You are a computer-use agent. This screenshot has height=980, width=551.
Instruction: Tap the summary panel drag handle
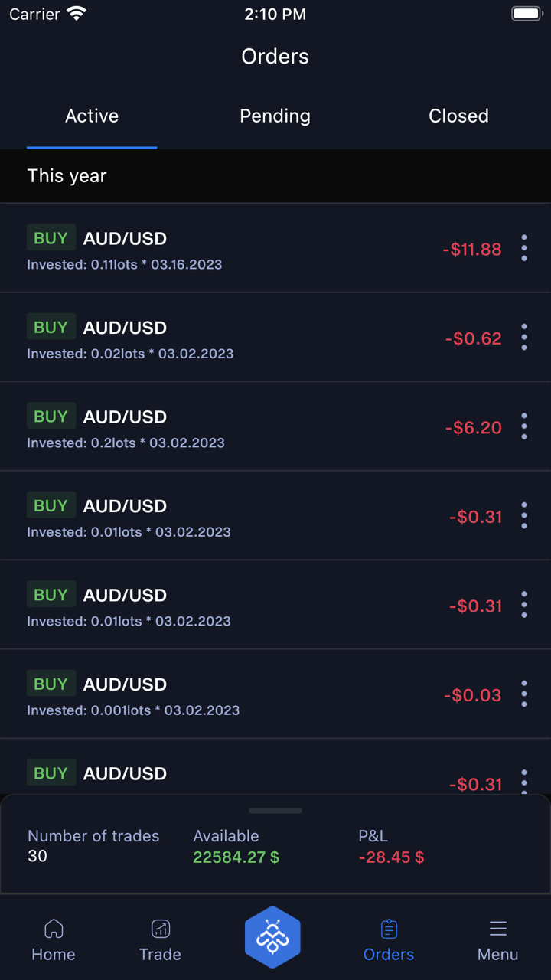(275, 811)
